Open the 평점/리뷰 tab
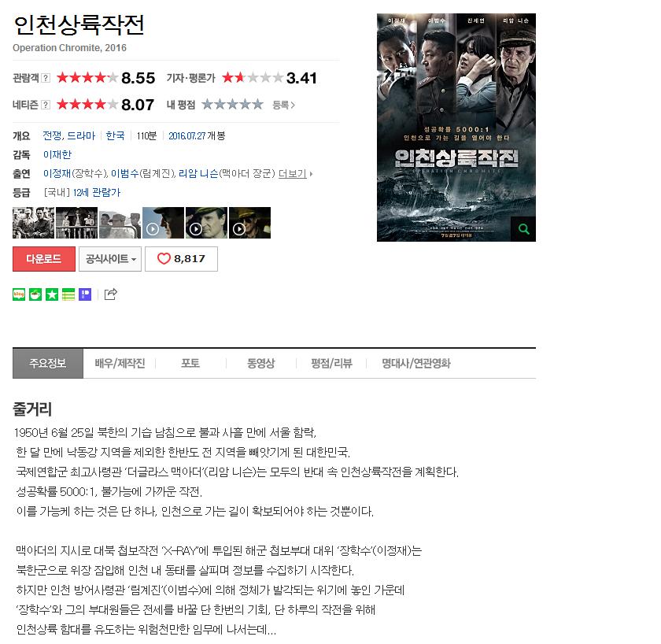 pyautogui.click(x=331, y=363)
